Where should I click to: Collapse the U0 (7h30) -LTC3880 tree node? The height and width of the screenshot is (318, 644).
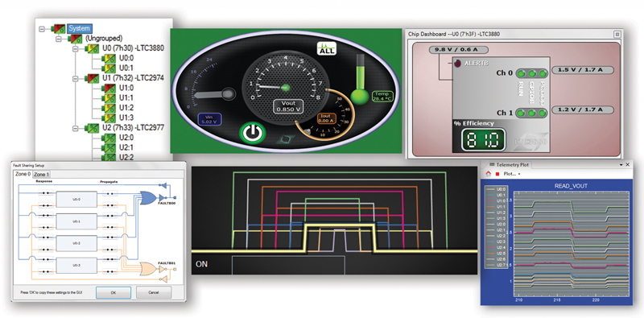(75, 48)
